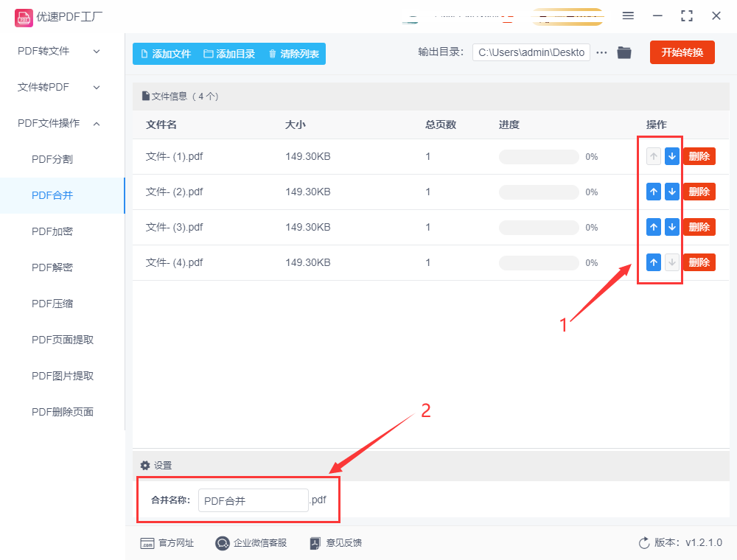
Task: Click the file icon next to 文件信息
Action: point(146,97)
